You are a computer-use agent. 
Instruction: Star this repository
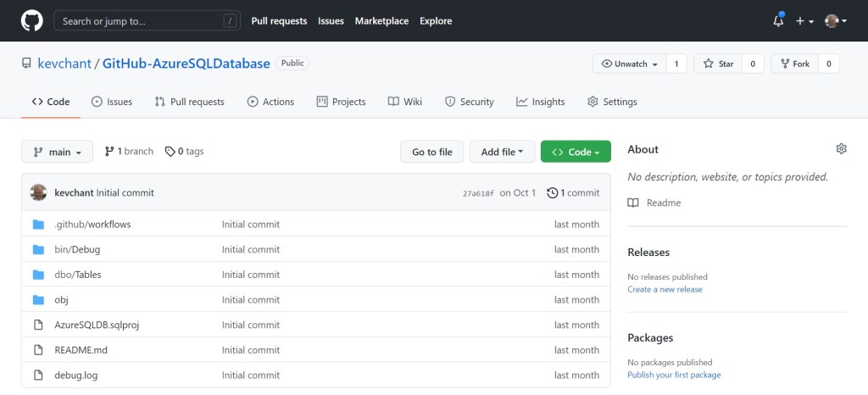(718, 64)
